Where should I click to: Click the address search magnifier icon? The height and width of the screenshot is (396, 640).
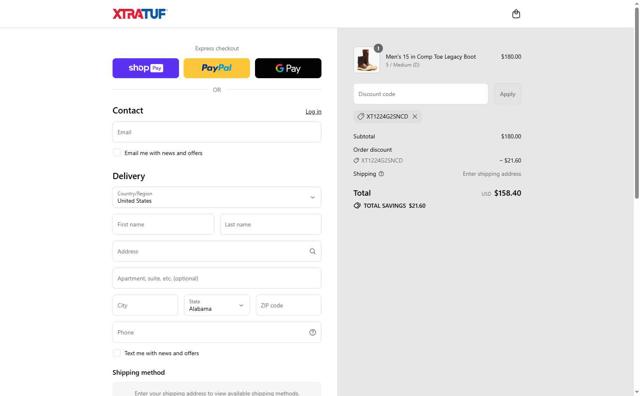coord(312,251)
